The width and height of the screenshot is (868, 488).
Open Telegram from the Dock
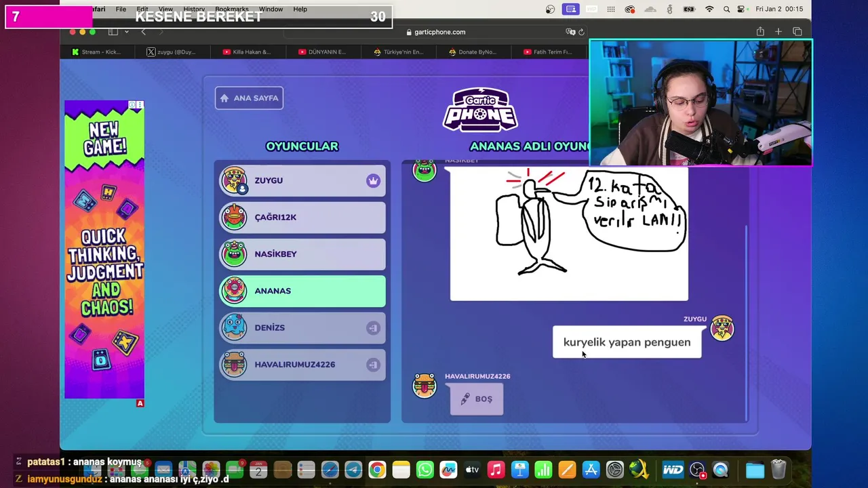point(353,470)
